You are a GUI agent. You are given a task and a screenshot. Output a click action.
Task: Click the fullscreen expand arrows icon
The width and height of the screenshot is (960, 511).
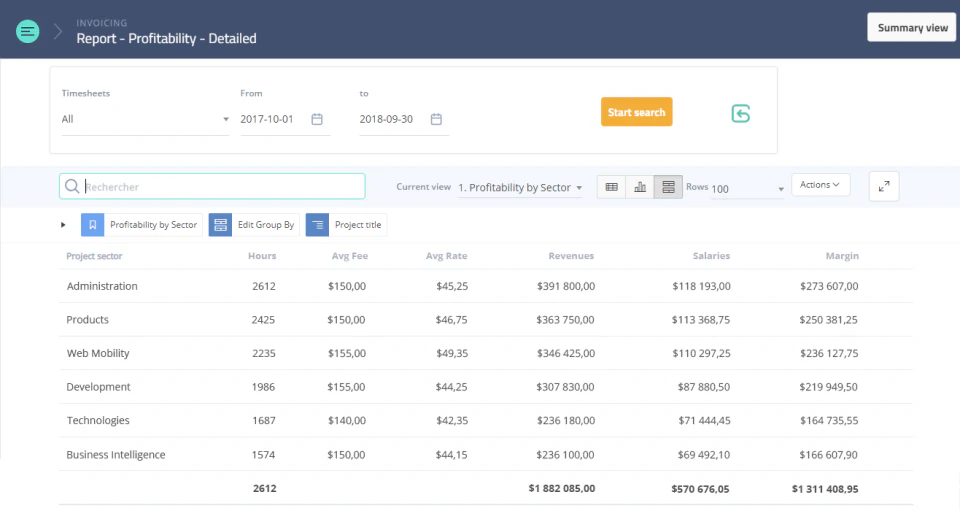pos(884,187)
